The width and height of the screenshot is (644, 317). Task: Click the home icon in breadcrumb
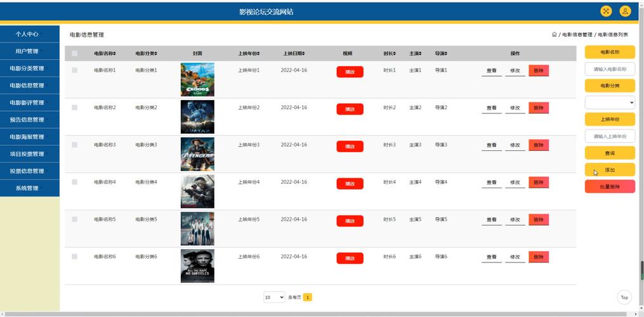pos(554,34)
